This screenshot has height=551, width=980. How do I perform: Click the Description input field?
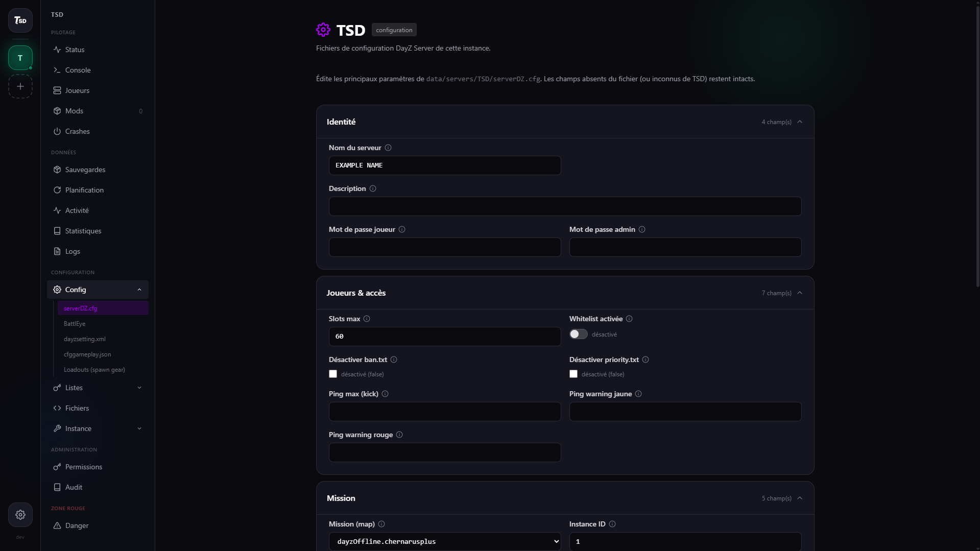click(x=565, y=206)
